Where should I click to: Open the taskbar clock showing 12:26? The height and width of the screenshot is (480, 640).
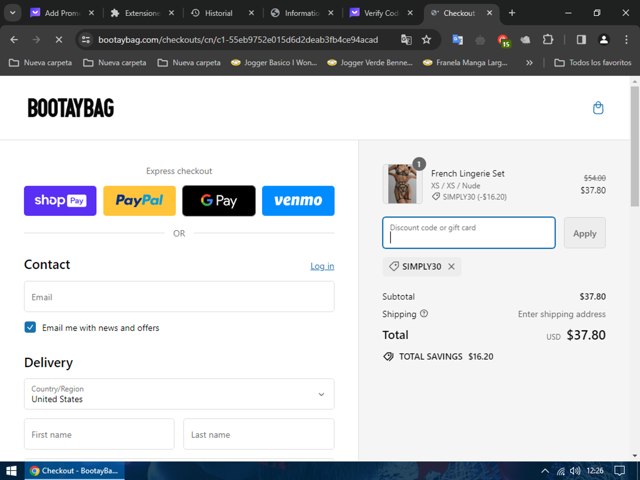595,471
